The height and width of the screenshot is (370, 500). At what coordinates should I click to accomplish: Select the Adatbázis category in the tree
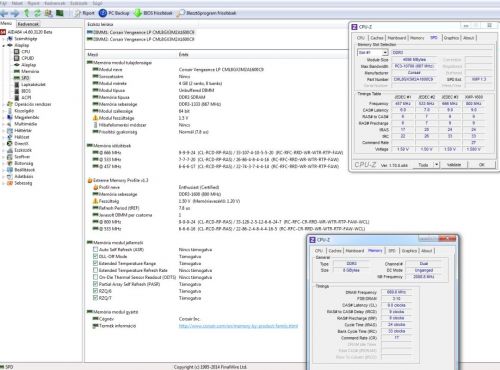click(x=20, y=176)
